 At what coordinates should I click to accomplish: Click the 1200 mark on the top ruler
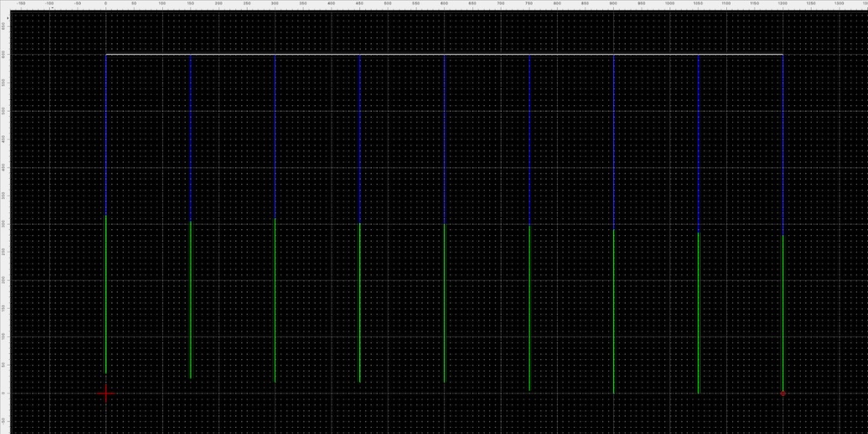coord(783,3)
